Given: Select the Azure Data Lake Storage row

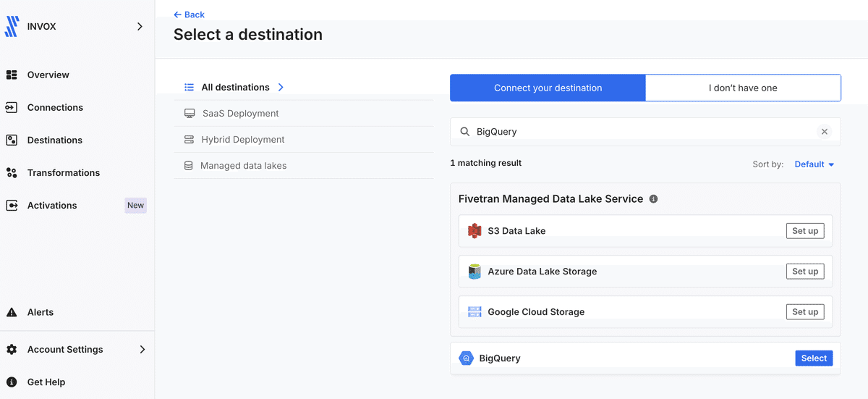Looking at the screenshot, I should click(x=645, y=272).
